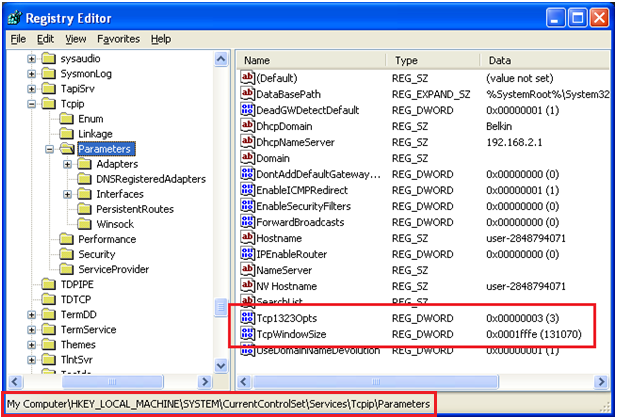Click the string icon beside DhcpDomain
Image resolution: width=617 pixels, height=419 pixels.
(x=247, y=126)
